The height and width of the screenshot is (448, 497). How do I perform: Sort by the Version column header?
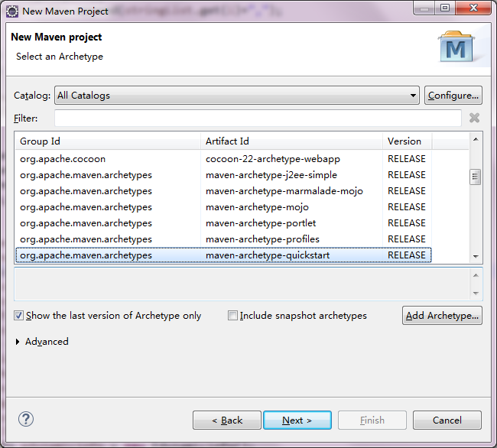click(x=408, y=141)
